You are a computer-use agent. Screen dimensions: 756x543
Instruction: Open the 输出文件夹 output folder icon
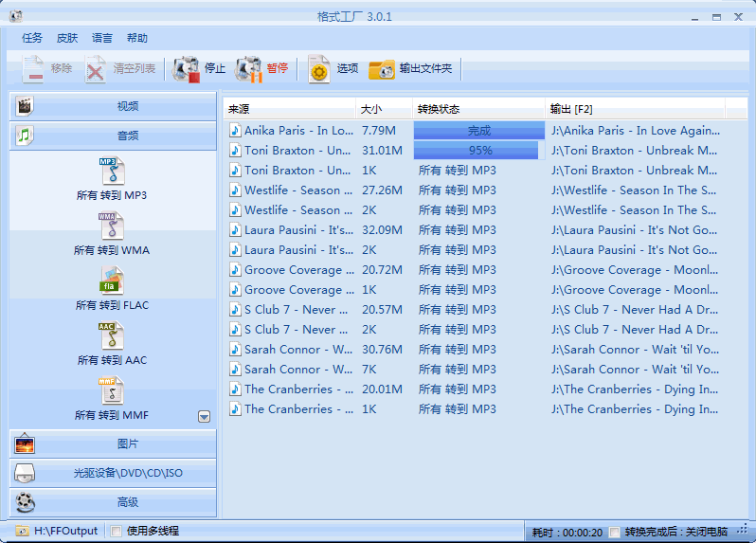[x=382, y=69]
